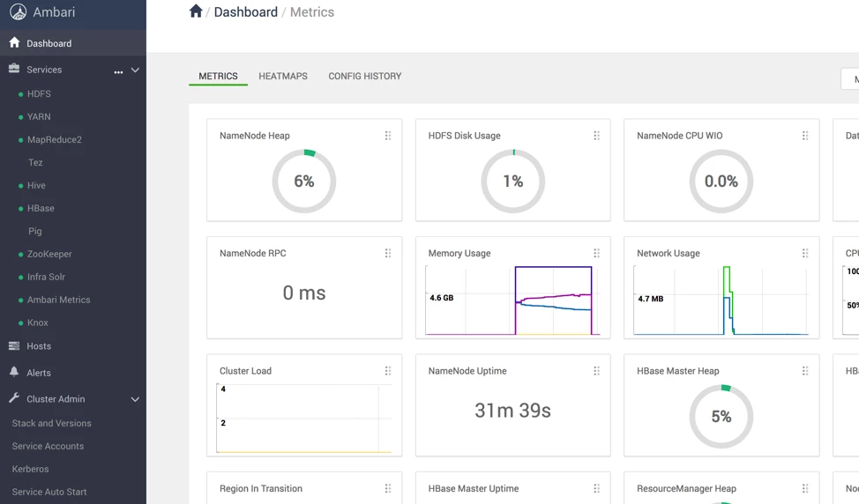Image resolution: width=859 pixels, height=504 pixels.
Task: Open HDFS Disk Usage widget handle icon
Action: (596, 136)
